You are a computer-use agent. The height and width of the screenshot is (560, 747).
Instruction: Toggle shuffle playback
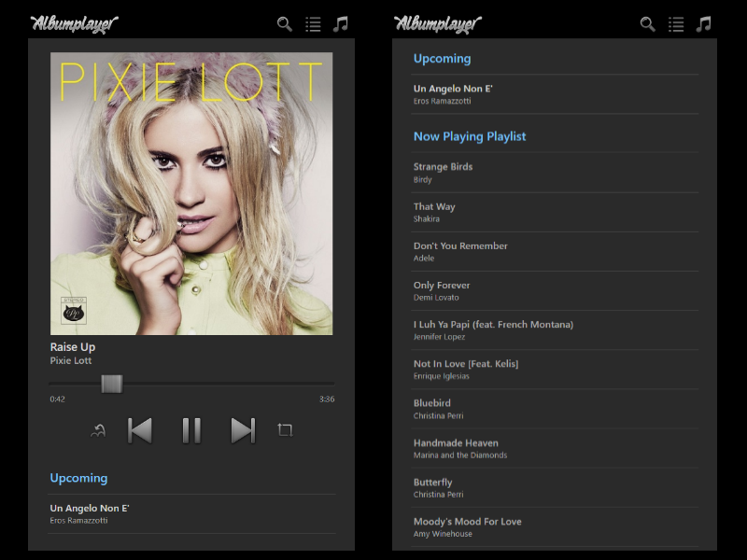point(98,430)
